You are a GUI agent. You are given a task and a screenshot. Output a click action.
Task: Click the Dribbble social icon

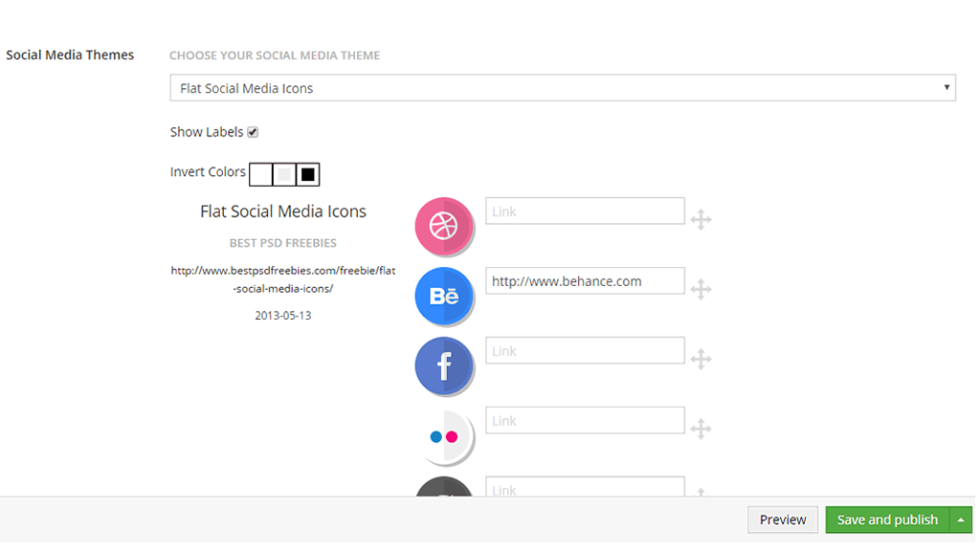pos(444,227)
